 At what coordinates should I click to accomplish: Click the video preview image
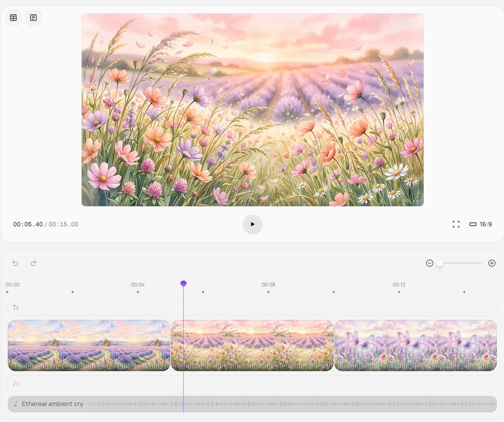pyautogui.click(x=252, y=110)
